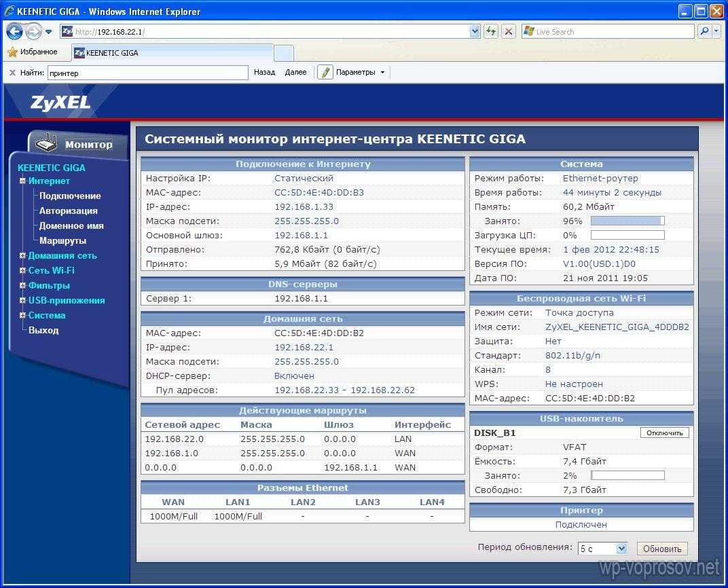
Task: Expand the Домашняя сеть section
Action: (22, 256)
